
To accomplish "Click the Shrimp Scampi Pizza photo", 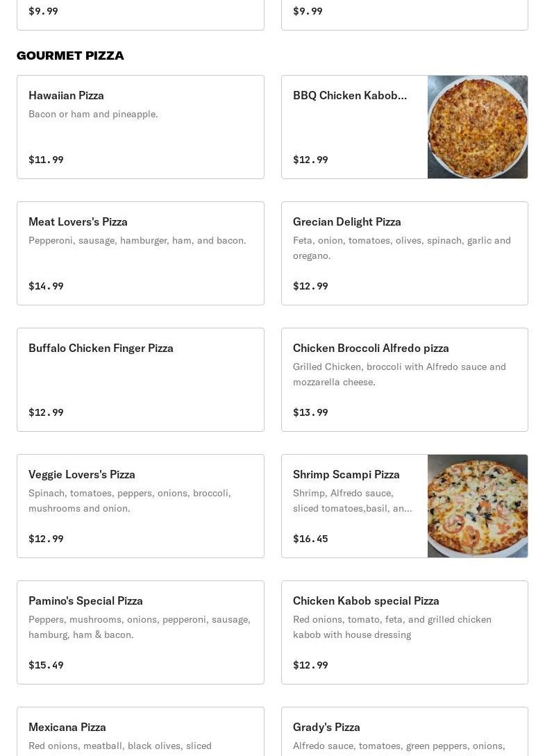I will point(477,506).
